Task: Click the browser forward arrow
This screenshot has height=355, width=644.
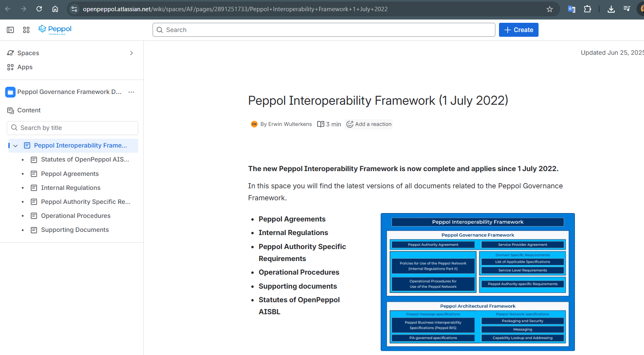Action: (x=23, y=9)
